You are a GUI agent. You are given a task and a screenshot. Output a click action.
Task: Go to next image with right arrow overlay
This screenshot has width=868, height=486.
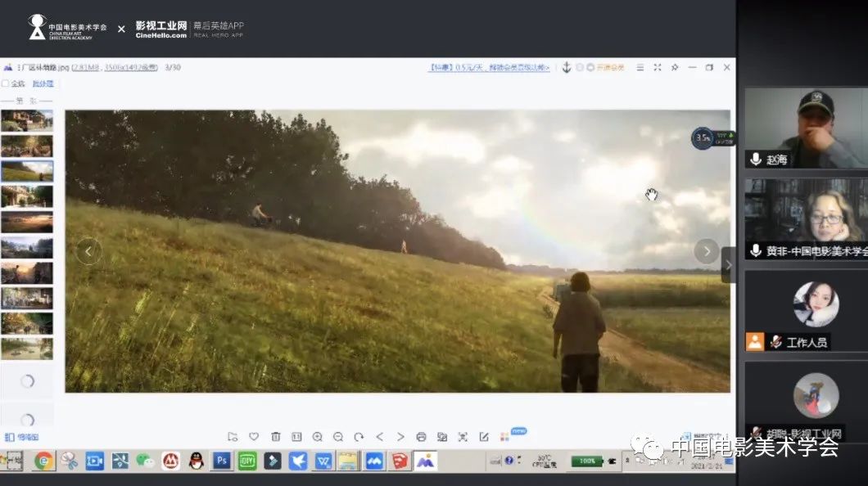pos(706,251)
